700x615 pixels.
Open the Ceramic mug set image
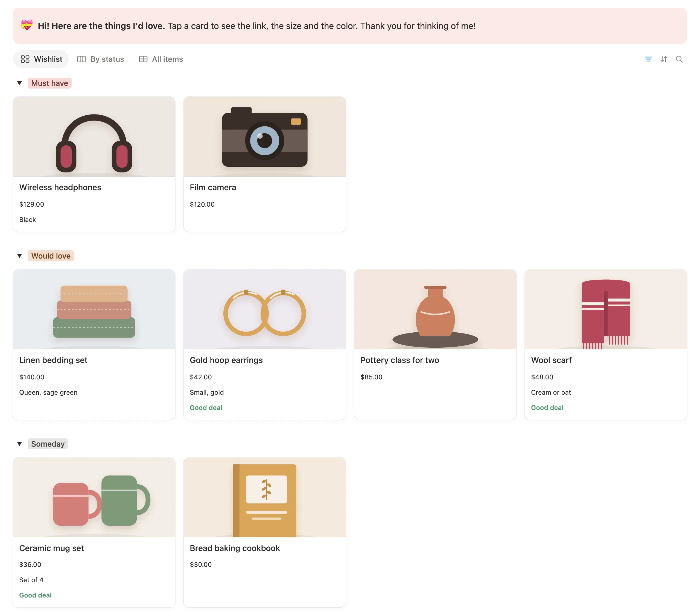(x=94, y=497)
